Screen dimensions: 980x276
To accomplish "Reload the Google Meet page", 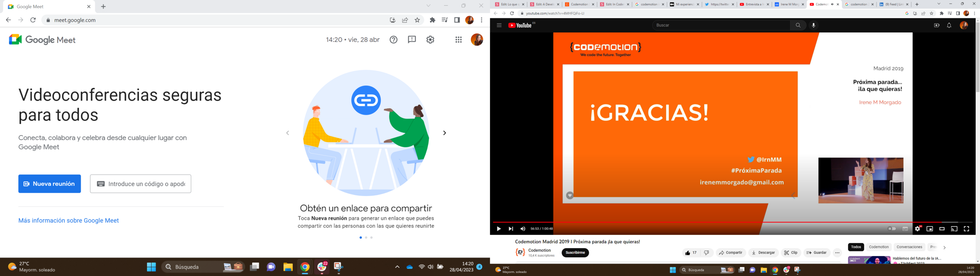I will click(33, 20).
